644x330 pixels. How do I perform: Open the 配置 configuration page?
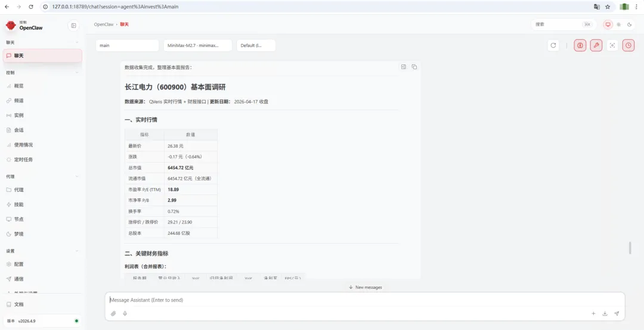coord(42,264)
